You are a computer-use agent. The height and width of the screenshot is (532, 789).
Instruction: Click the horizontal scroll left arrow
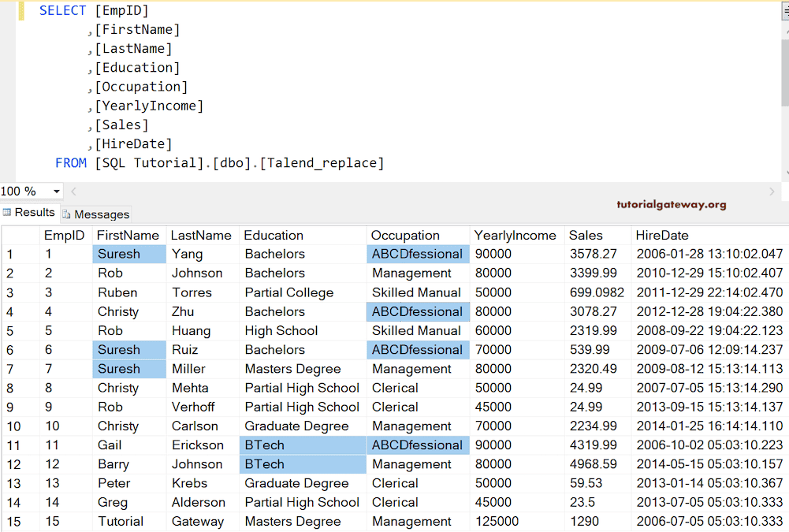point(74,192)
